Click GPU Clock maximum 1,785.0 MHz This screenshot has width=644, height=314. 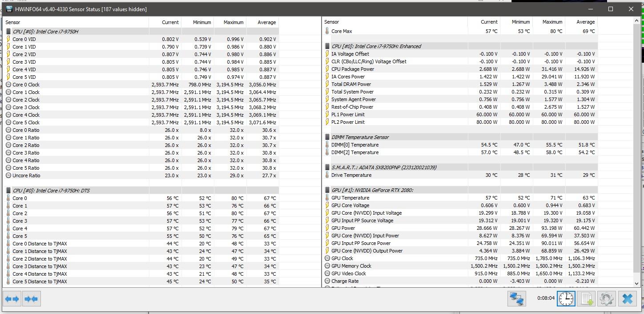pos(549,258)
